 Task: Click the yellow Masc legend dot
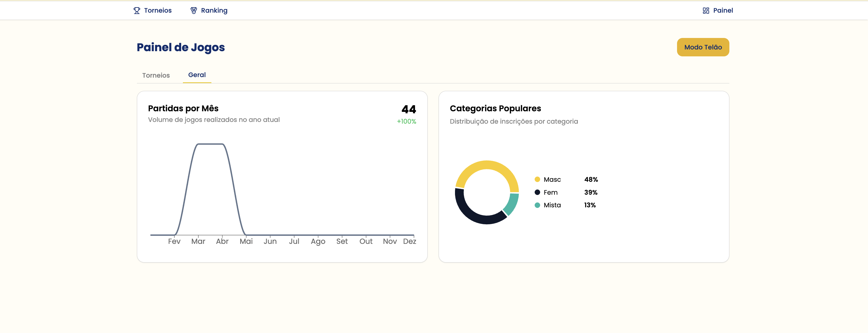[537, 179]
